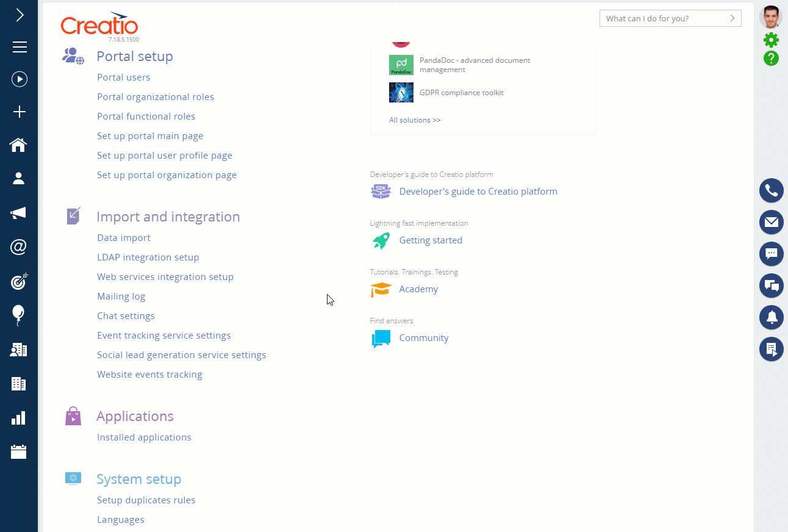Open the calendar icon in sidebar
The image size is (788, 532).
click(x=19, y=451)
